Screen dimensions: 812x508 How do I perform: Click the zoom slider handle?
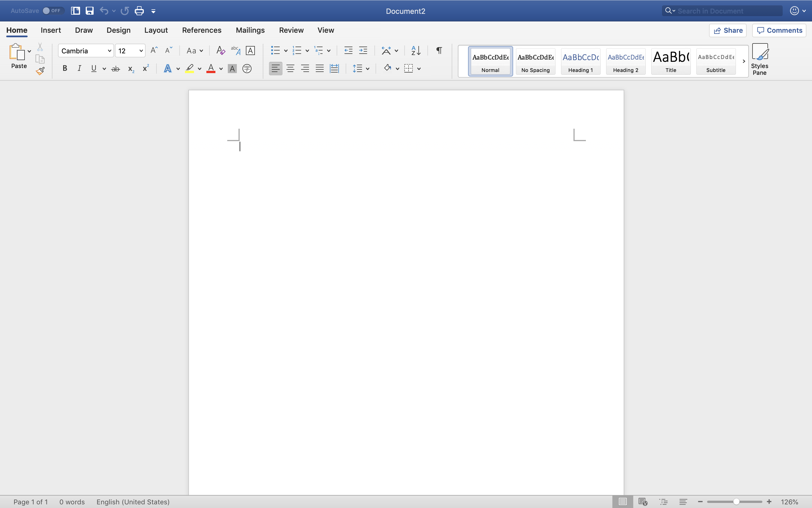[x=736, y=502]
